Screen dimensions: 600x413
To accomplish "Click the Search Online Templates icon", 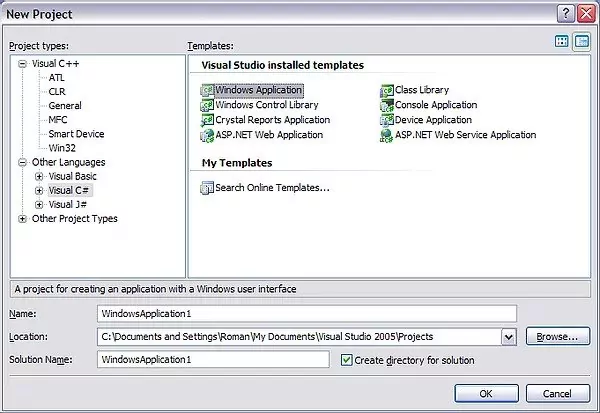I will click(207, 187).
